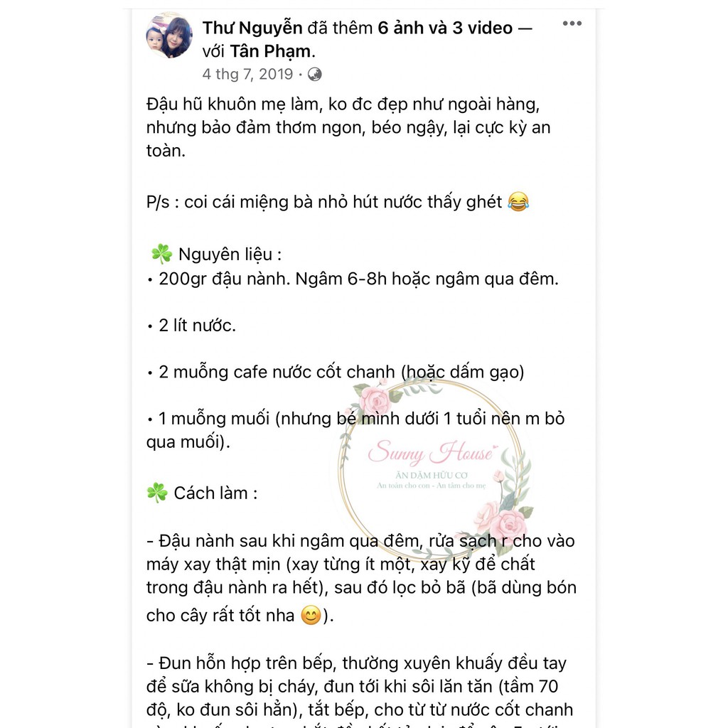Open the Thư Nguyễn profile name link
Screen dimensions: 728x728
pos(252,28)
